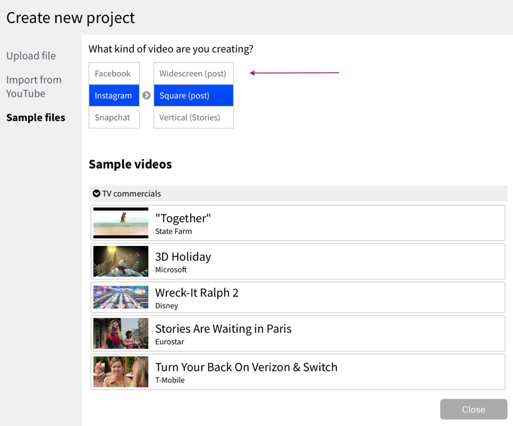Collapse the TV commercials section arrow
Screen dimensions: 513x426
[x=96, y=193]
